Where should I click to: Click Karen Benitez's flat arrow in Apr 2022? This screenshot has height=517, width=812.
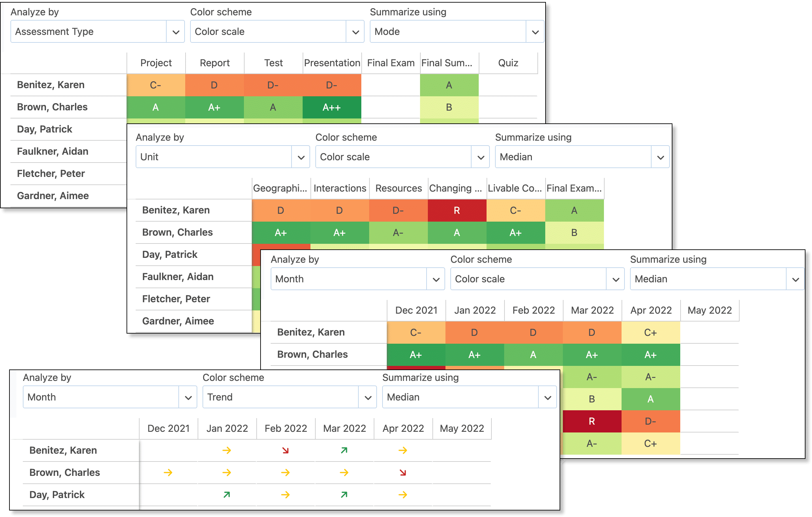tap(403, 450)
